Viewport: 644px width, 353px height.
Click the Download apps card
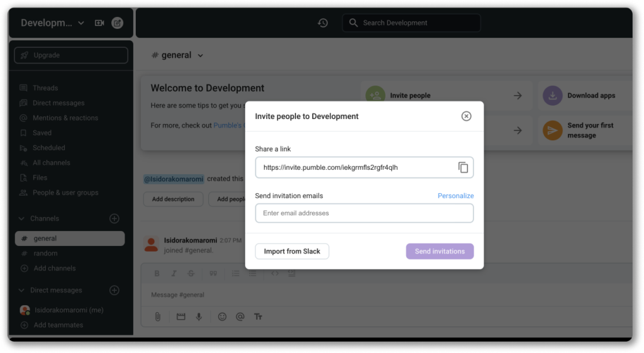pos(586,96)
